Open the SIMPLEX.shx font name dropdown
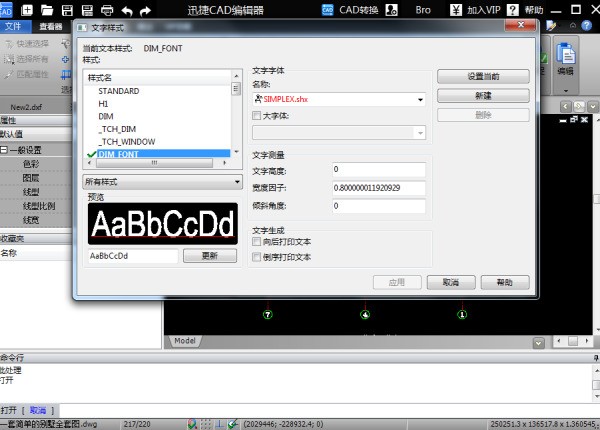The width and height of the screenshot is (600, 430). 421,99
